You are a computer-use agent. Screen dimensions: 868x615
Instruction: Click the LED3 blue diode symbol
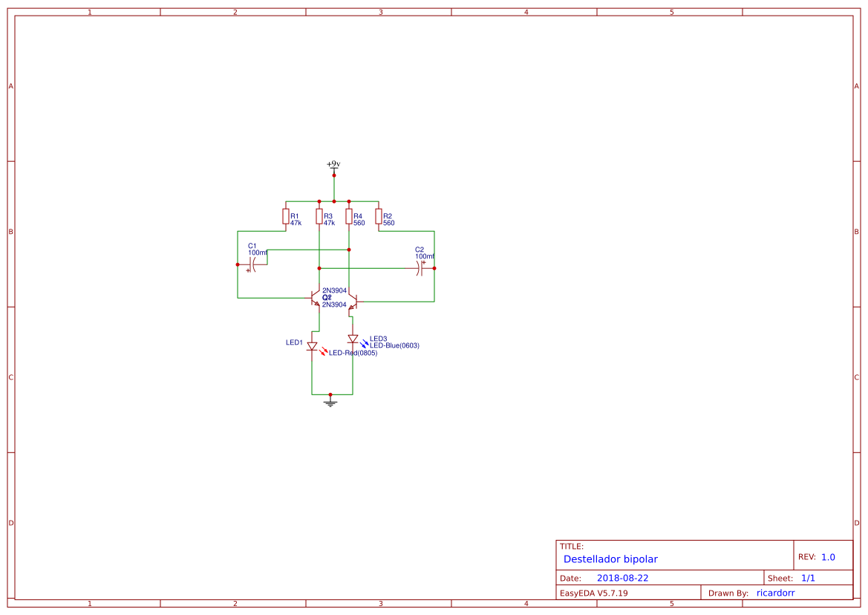coord(351,340)
